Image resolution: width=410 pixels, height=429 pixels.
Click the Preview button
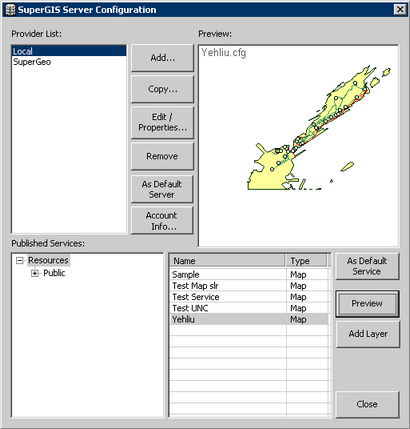click(x=367, y=304)
